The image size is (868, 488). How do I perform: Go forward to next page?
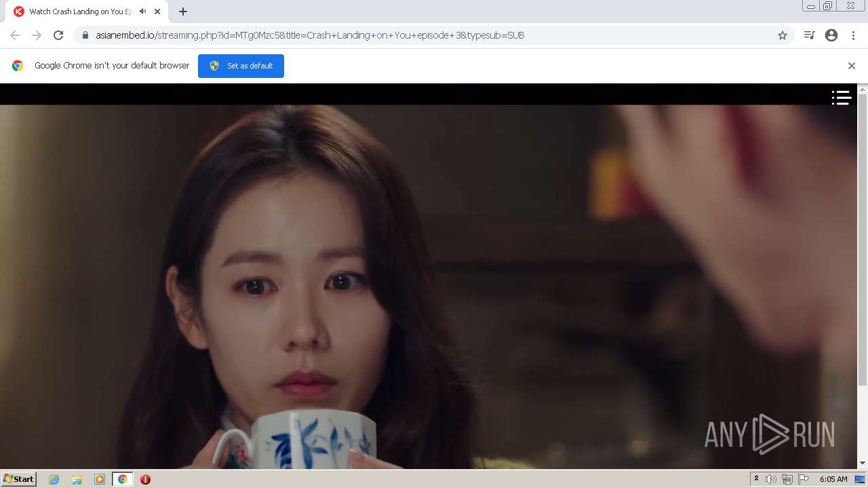coord(37,35)
